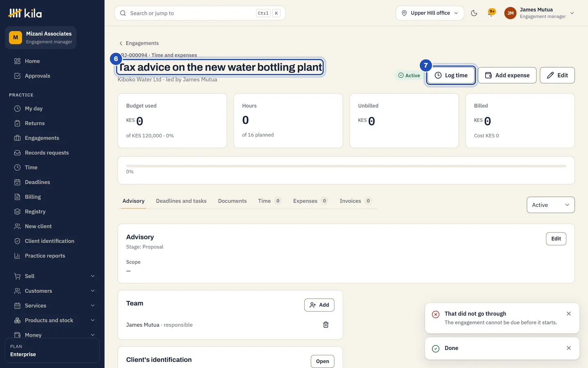588x368 pixels.
Task: Show the Invoices tab
Action: pyautogui.click(x=355, y=201)
